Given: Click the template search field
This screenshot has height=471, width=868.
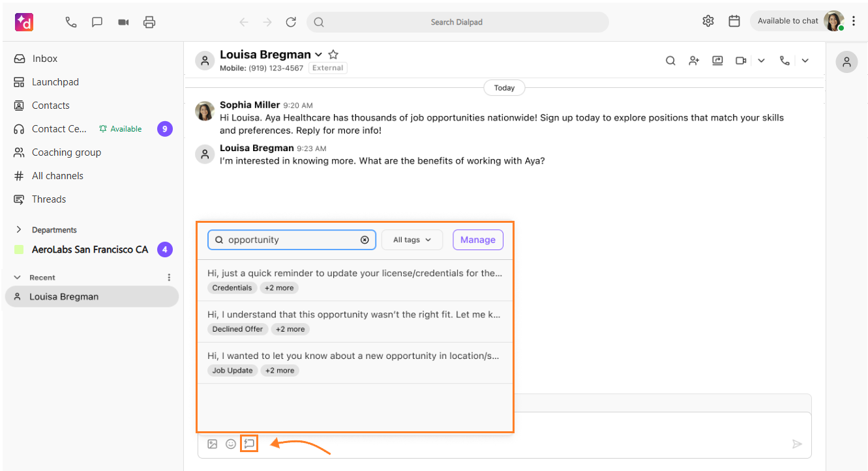Looking at the screenshot, I should [x=292, y=240].
